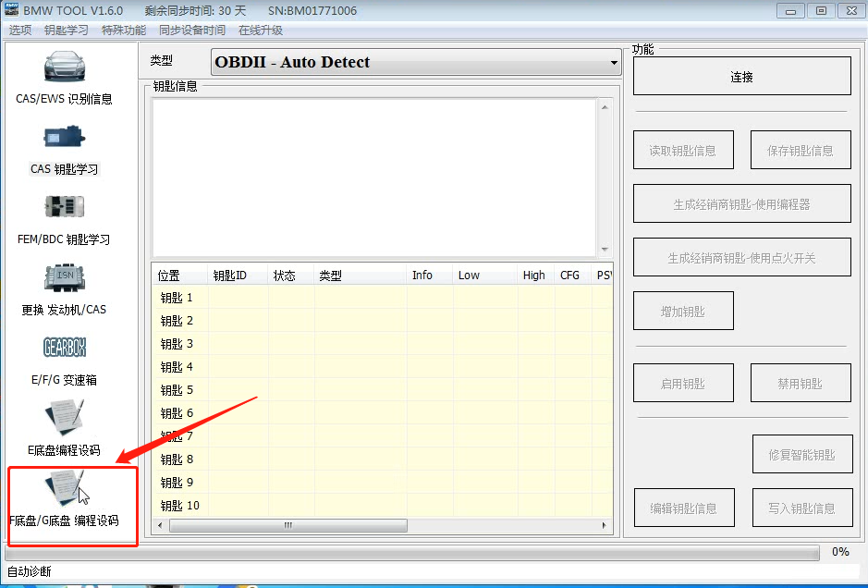This screenshot has height=588, width=868.
Task: Click the 保存钥匙信息 button
Action: (801, 150)
